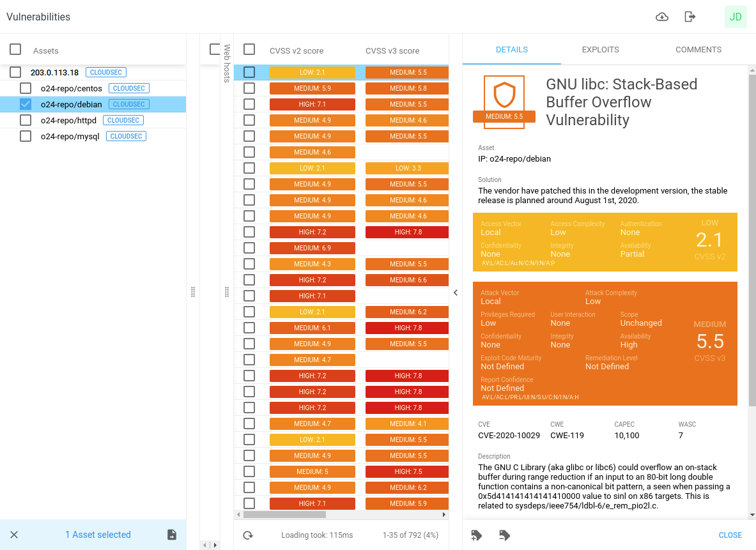Click the previous page arrow below the assets list

(206, 546)
